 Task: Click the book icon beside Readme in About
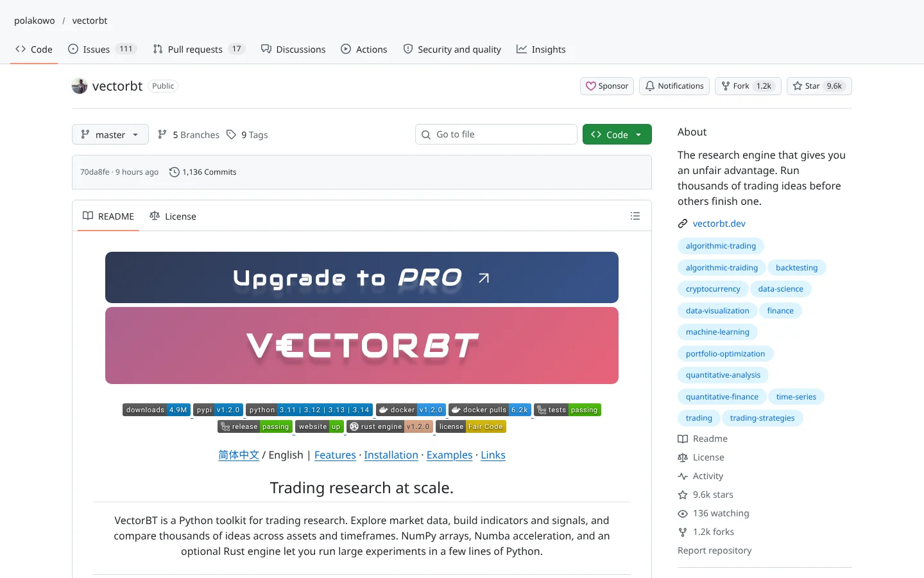click(683, 439)
